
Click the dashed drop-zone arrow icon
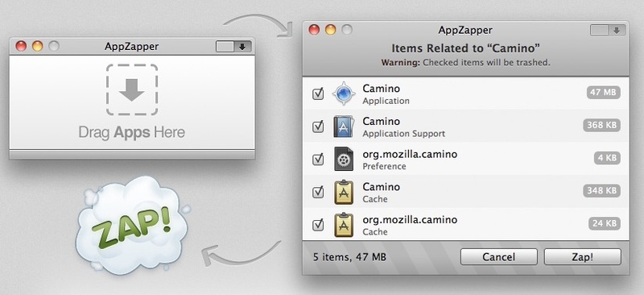click(x=132, y=89)
